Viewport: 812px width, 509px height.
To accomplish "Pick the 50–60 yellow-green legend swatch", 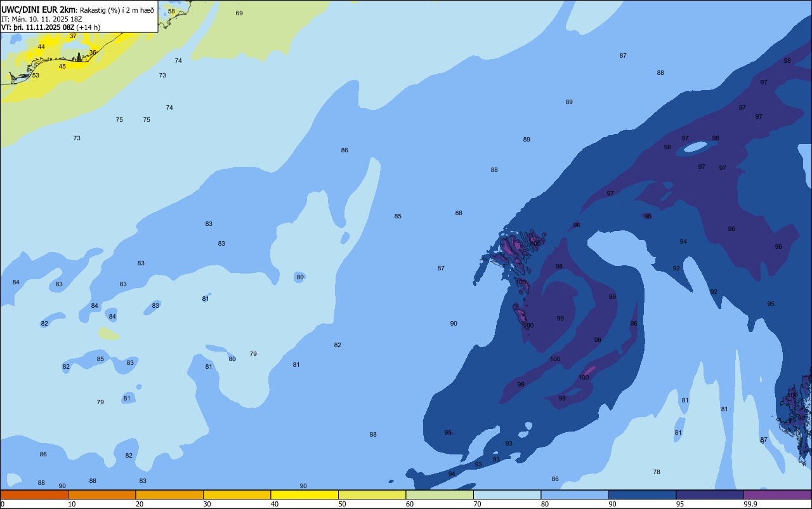I will click(372, 494).
